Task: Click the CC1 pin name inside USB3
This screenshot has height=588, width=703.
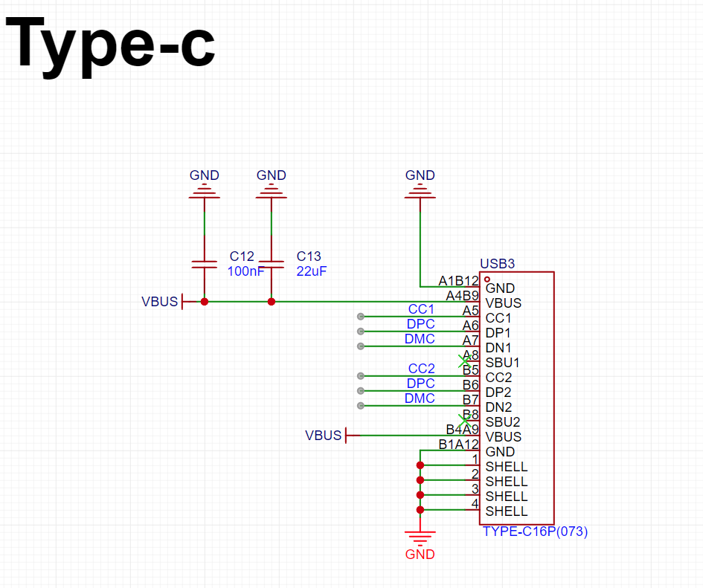Action: (x=498, y=318)
